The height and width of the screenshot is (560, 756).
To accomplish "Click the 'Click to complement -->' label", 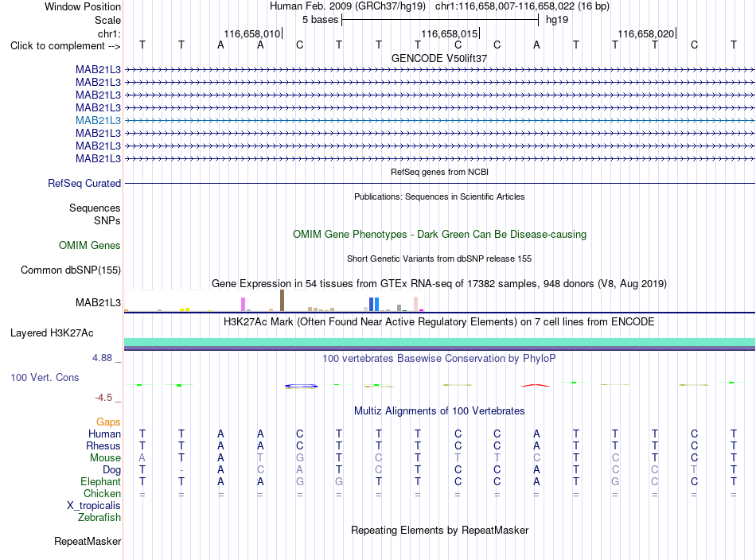I will click(x=65, y=46).
